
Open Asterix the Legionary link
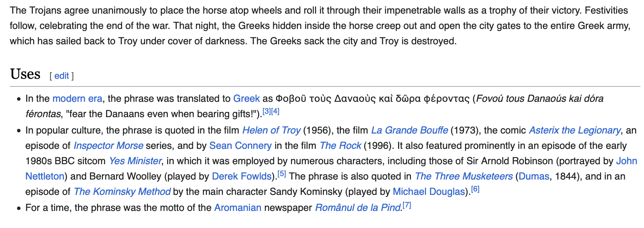click(575, 130)
